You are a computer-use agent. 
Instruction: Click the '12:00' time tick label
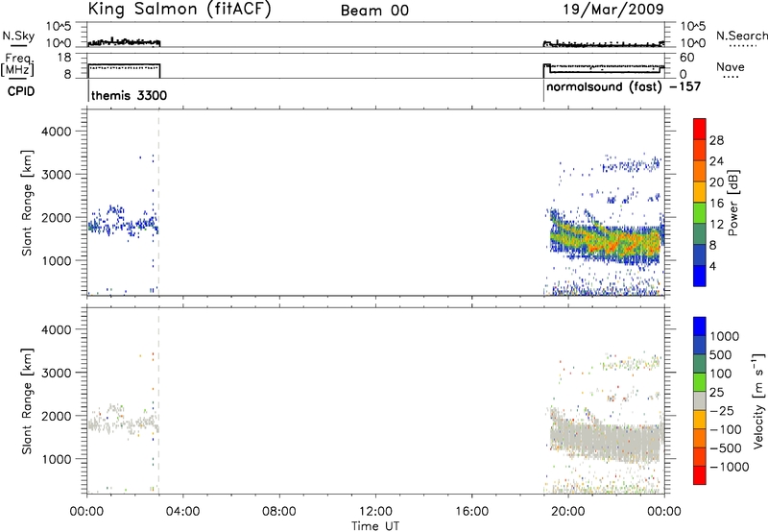click(375, 512)
